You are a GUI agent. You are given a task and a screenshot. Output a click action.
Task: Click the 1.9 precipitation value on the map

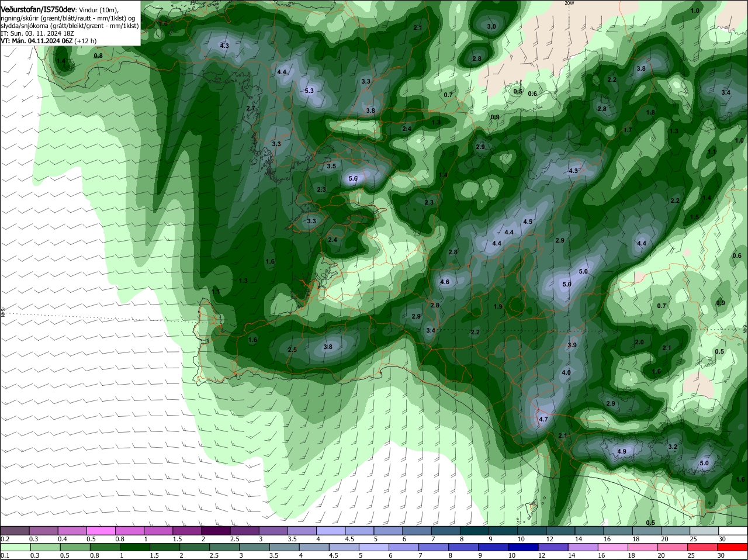pos(498,306)
